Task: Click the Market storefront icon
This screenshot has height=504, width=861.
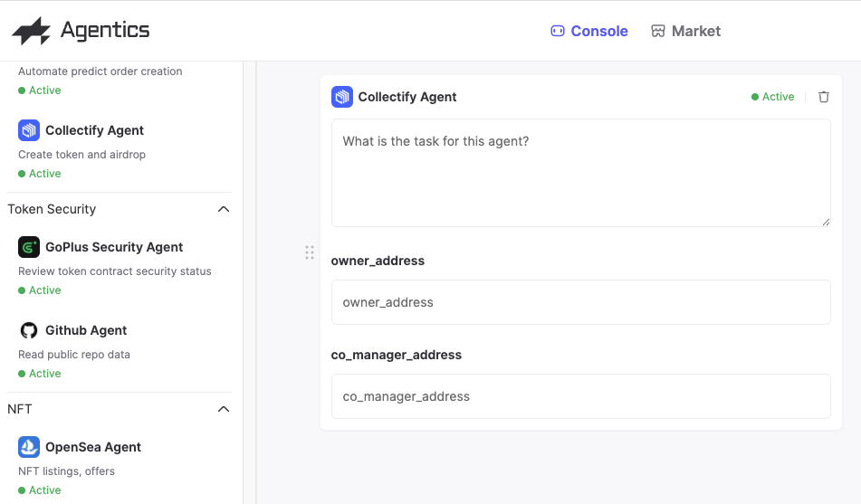Action: (658, 31)
